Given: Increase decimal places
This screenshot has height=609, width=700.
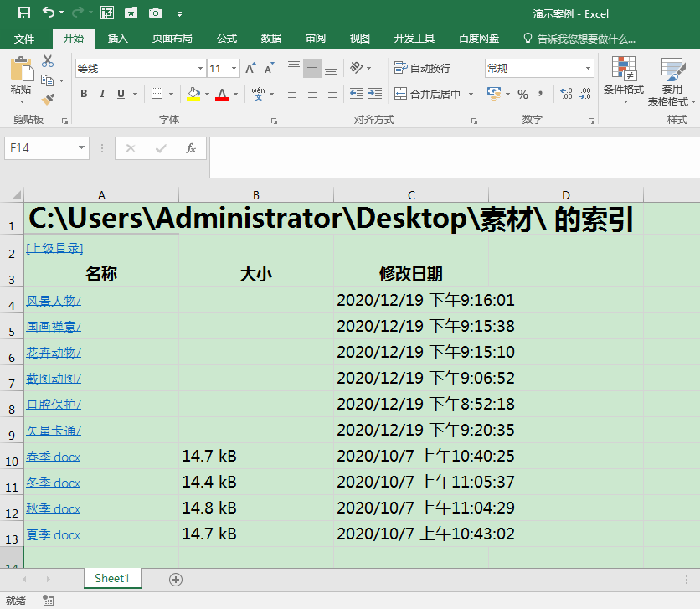Looking at the screenshot, I should [x=566, y=94].
